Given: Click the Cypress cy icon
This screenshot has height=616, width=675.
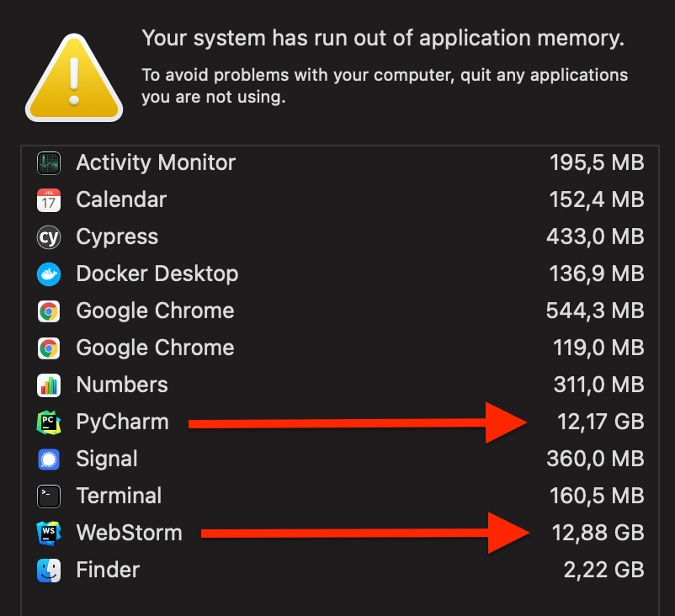Looking at the screenshot, I should [49, 237].
